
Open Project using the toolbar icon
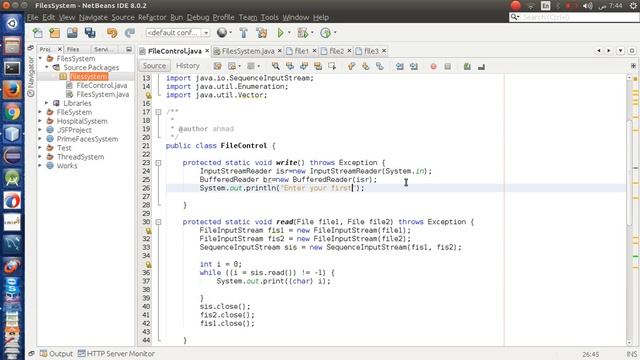72,33
